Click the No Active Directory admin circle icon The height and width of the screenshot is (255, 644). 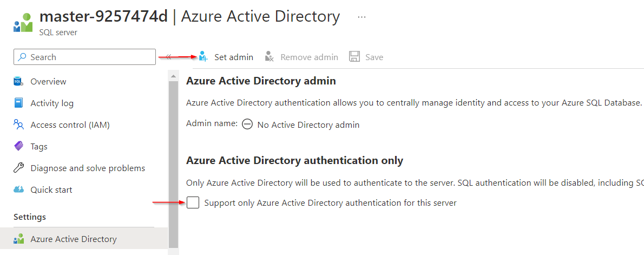pyautogui.click(x=247, y=124)
